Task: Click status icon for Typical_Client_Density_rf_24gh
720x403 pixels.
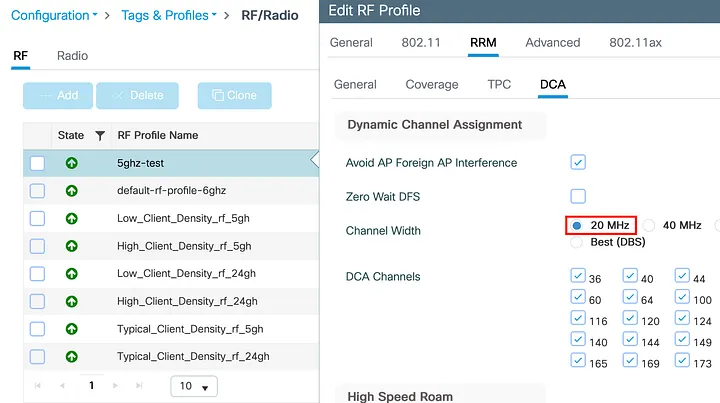Action: (x=71, y=356)
